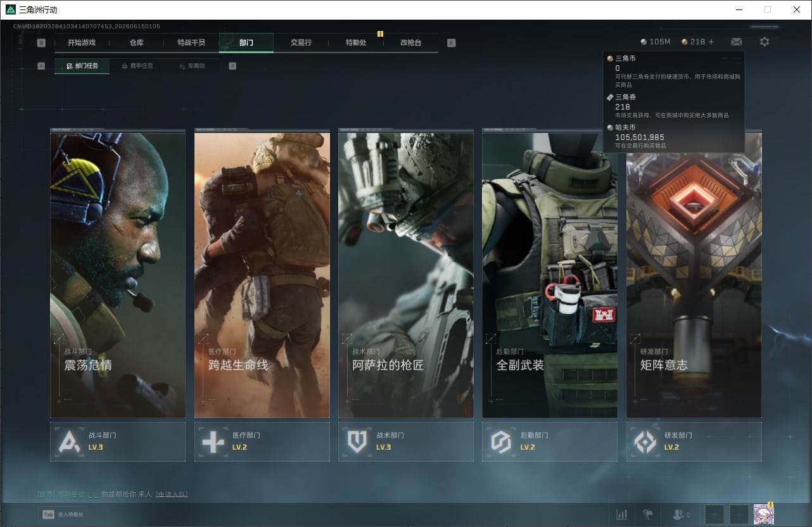Viewport: 812px width, 527px height.
Task: Click the 105,501,985 amount in the tooltip
Action: click(x=640, y=137)
